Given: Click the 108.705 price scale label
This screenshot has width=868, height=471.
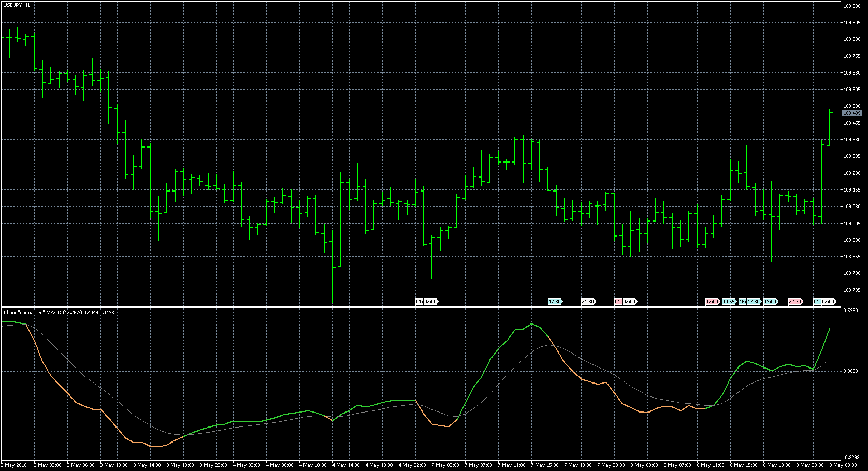Looking at the screenshot, I should click(x=851, y=290).
